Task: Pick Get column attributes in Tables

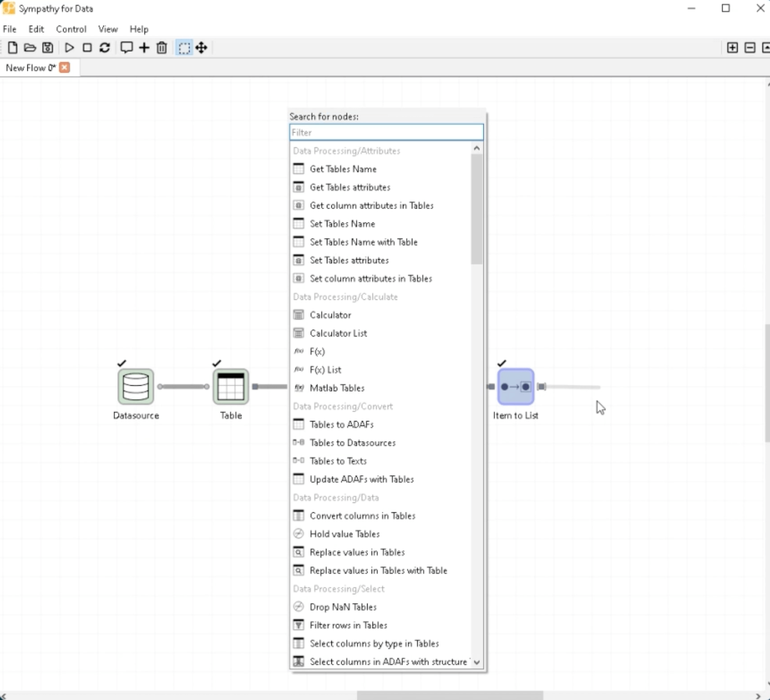Action: [x=381, y=206]
